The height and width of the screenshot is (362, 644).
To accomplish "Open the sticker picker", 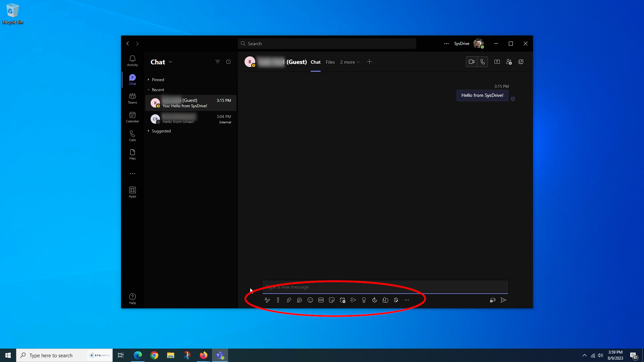I will coord(332,300).
